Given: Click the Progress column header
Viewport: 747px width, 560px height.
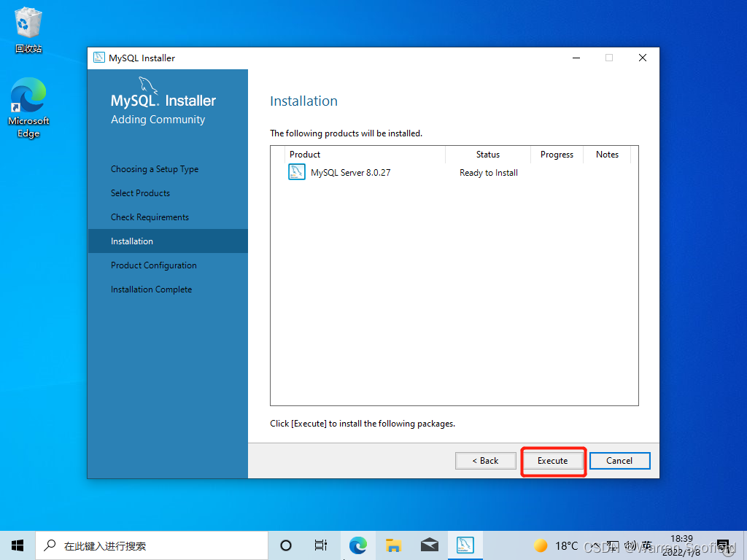Looking at the screenshot, I should point(557,155).
